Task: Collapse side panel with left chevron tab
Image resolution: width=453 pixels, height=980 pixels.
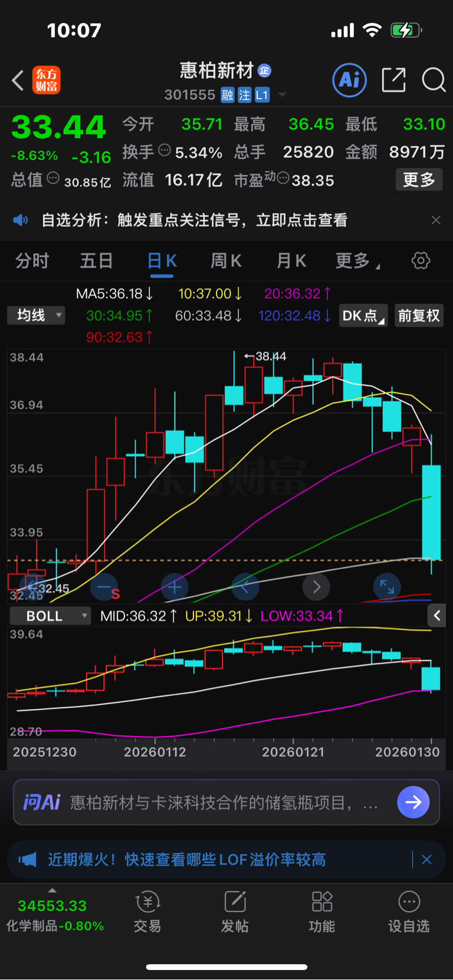Action: pos(436,616)
